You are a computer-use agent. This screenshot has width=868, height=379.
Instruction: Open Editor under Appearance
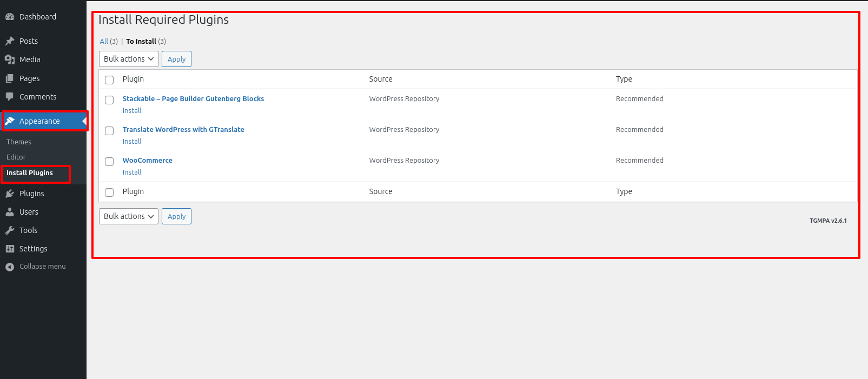(16, 157)
